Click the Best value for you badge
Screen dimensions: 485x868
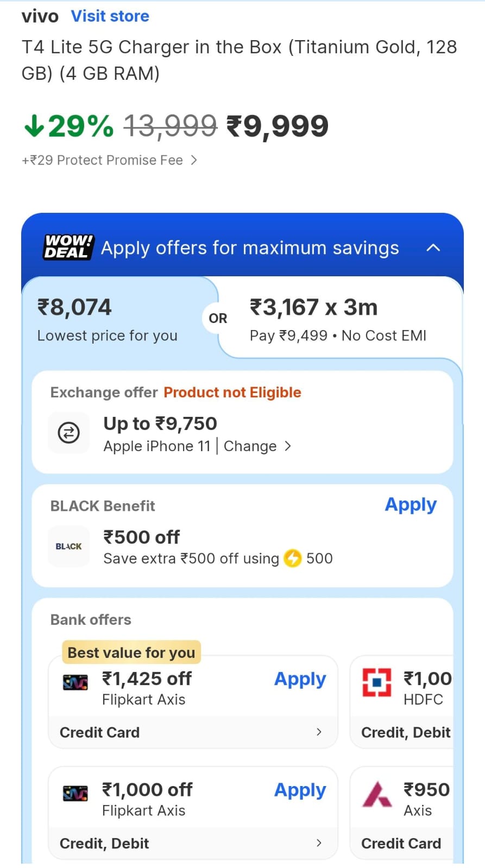pos(131,652)
